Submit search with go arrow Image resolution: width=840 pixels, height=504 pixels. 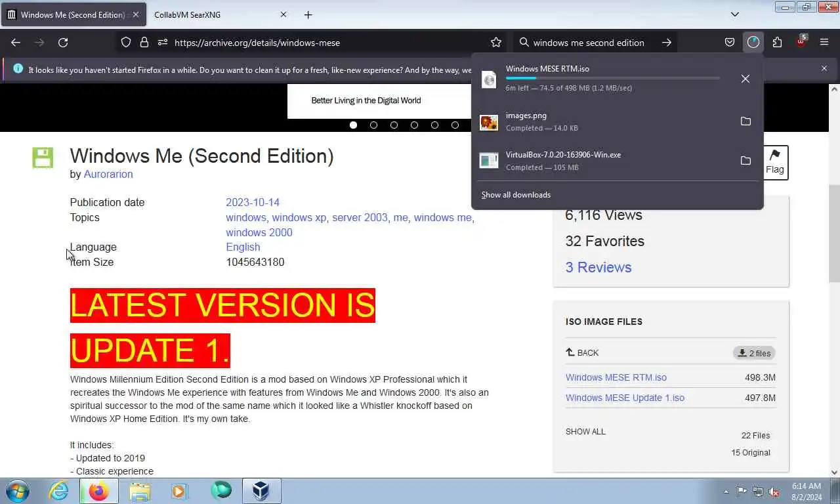click(666, 43)
